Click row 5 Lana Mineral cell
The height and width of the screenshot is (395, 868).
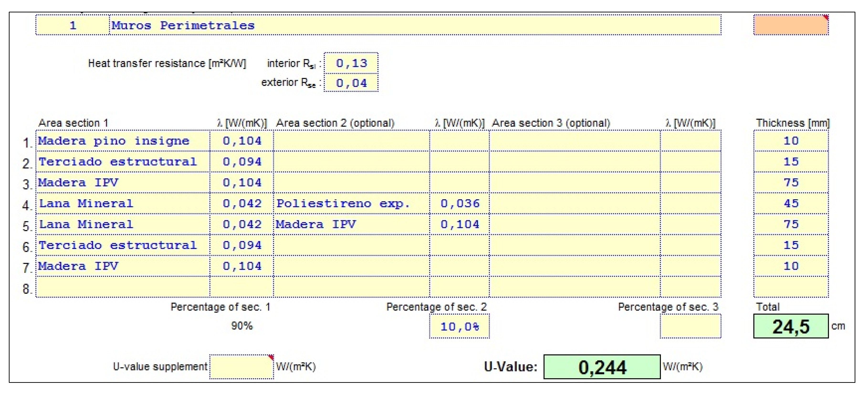[x=123, y=224]
